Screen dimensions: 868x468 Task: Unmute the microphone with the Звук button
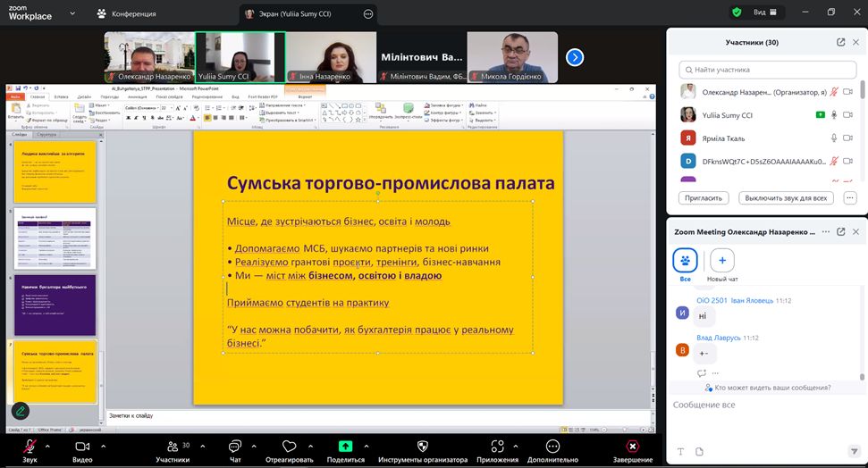pos(29,446)
